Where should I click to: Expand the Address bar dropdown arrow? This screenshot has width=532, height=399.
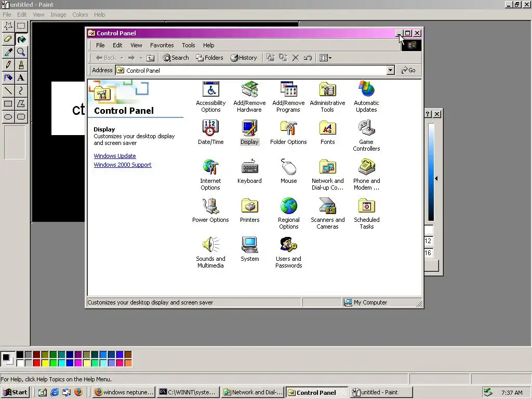pos(391,70)
